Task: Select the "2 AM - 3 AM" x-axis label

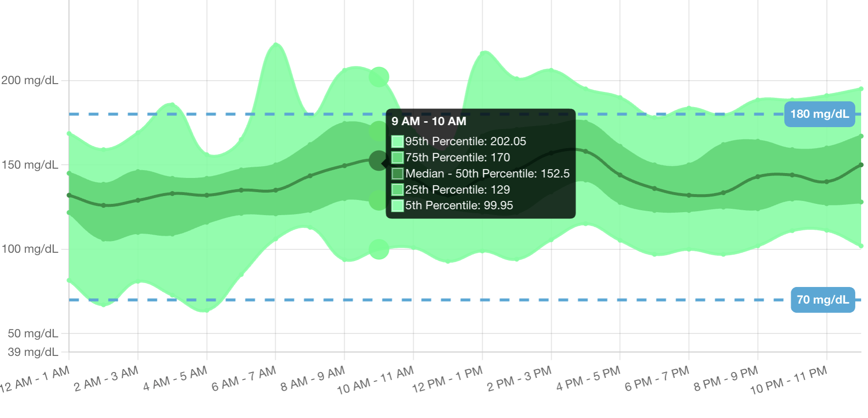Action: point(106,379)
